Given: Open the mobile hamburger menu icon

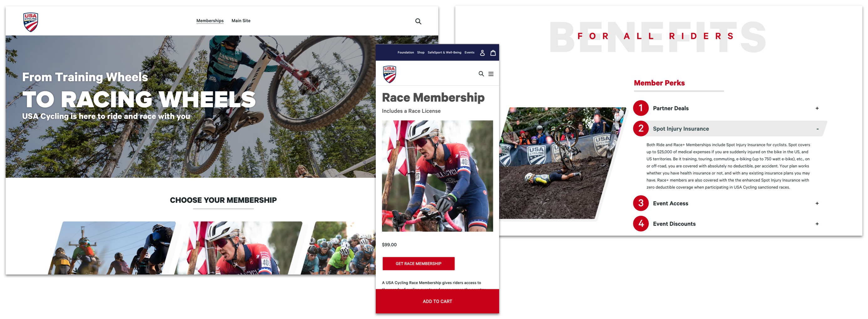Looking at the screenshot, I should pyautogui.click(x=491, y=74).
